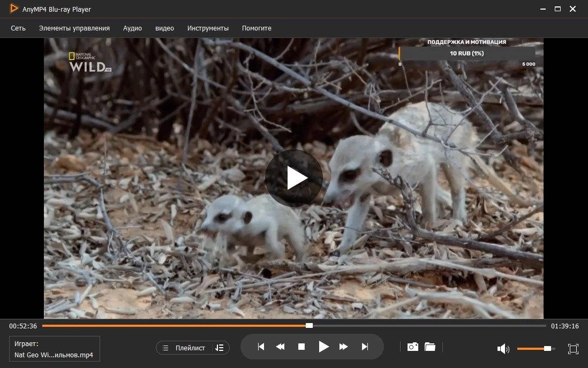The width and height of the screenshot is (588, 368).
Task: Start playback using the bottom play button
Action: click(323, 347)
